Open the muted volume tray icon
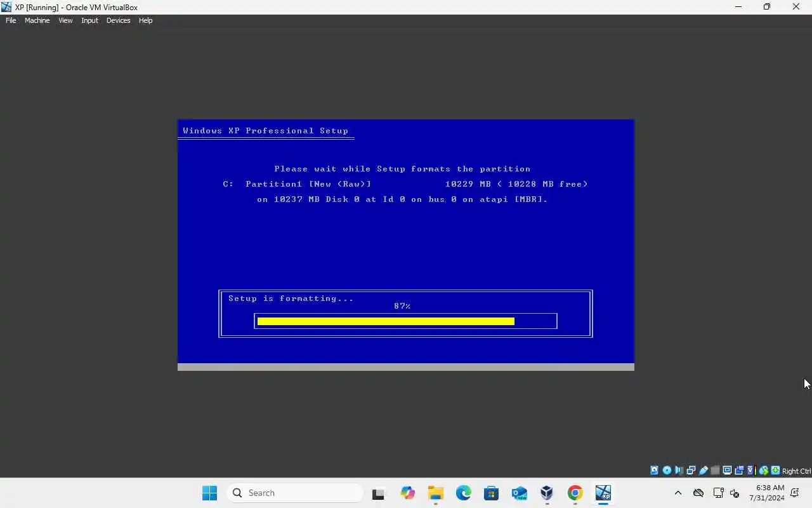The width and height of the screenshot is (812, 508). pyautogui.click(x=735, y=493)
